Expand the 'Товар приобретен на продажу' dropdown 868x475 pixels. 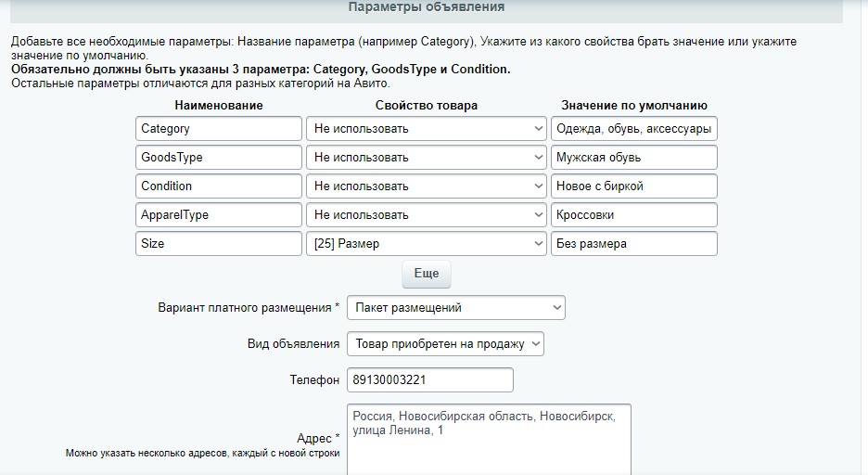tap(445, 344)
